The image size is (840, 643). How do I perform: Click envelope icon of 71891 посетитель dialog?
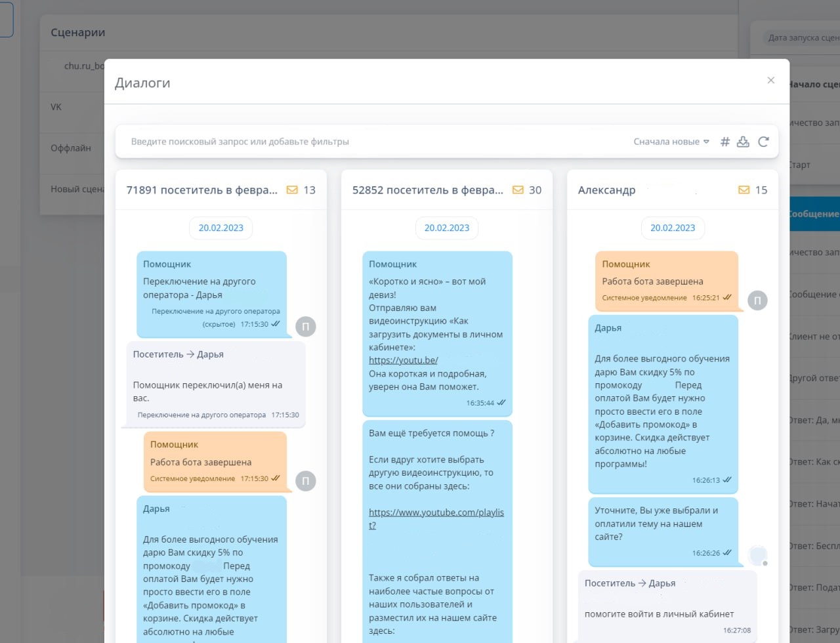tap(292, 190)
